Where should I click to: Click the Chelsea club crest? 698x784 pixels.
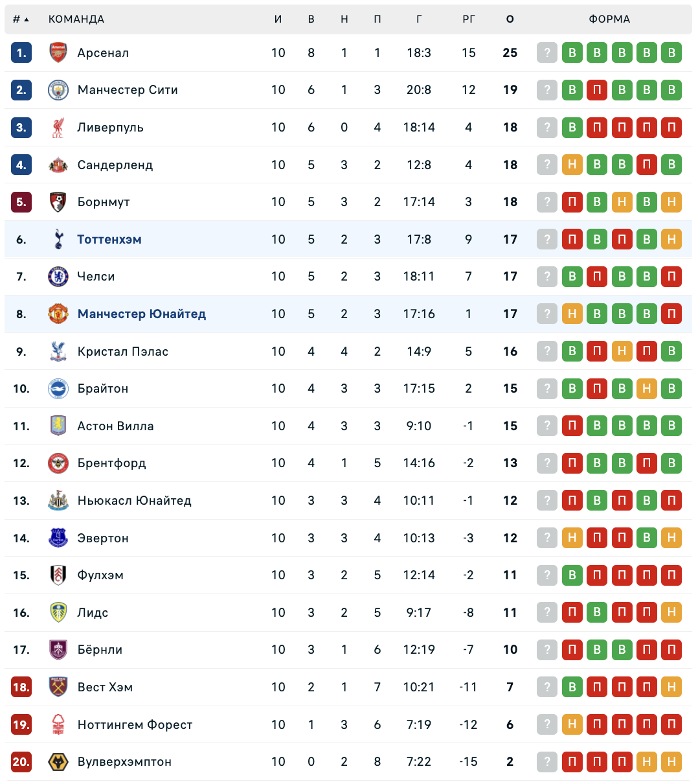pos(58,277)
